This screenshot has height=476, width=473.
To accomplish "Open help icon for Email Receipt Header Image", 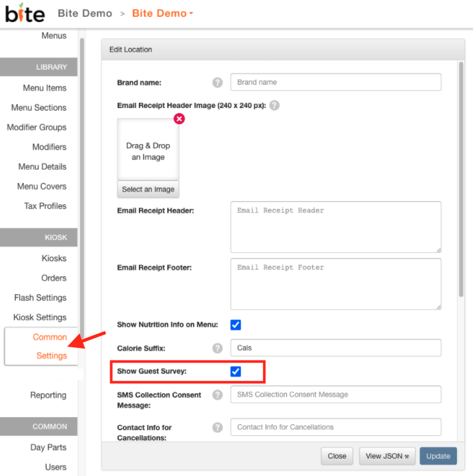I will point(274,105).
